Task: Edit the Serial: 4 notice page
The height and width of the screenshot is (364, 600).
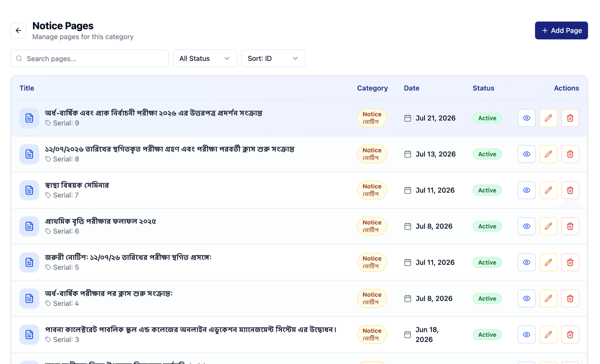Action: 548,298
